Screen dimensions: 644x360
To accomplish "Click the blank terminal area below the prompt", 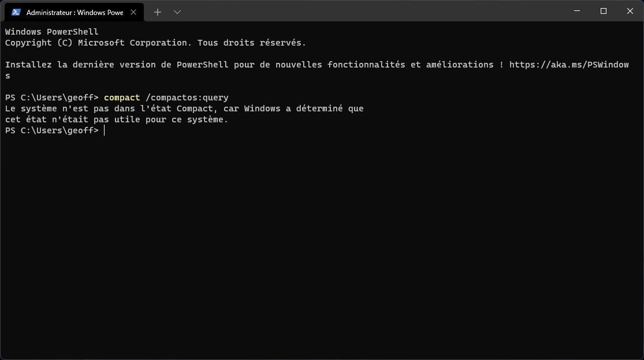I will coord(322,246).
